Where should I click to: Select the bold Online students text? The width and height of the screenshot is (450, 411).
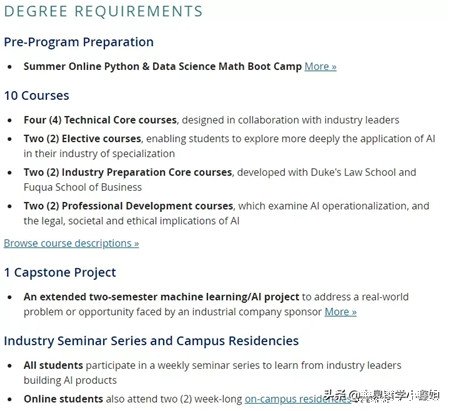click(63, 399)
